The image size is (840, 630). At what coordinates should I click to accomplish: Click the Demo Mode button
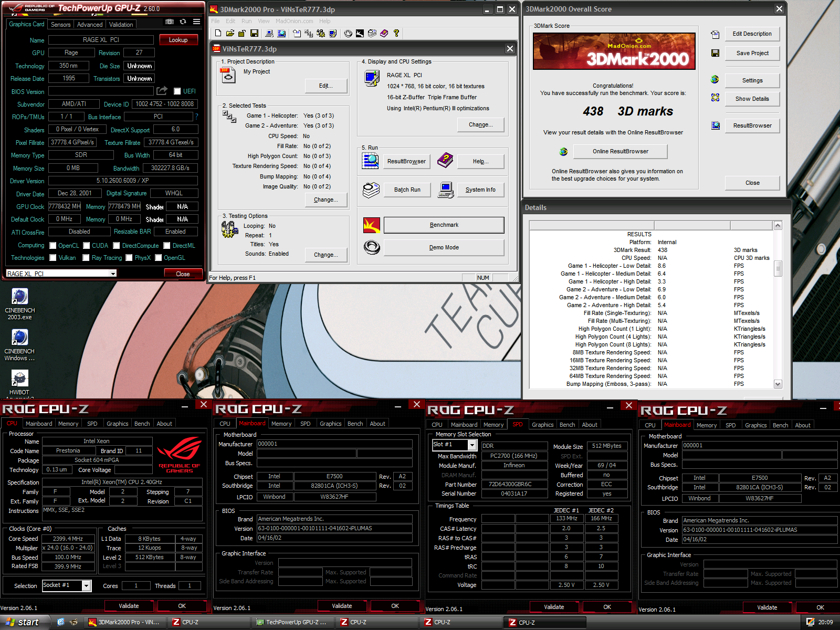[444, 247]
